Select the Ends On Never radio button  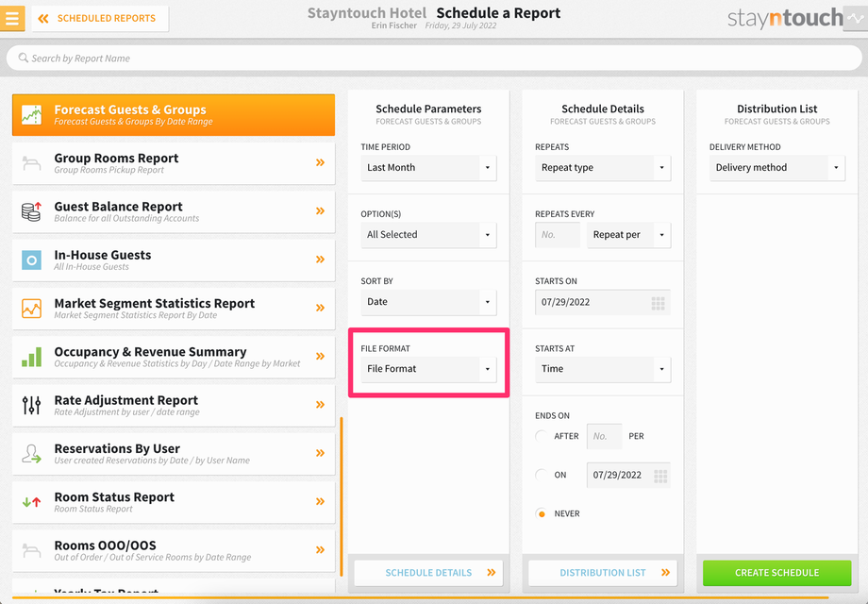(x=542, y=513)
